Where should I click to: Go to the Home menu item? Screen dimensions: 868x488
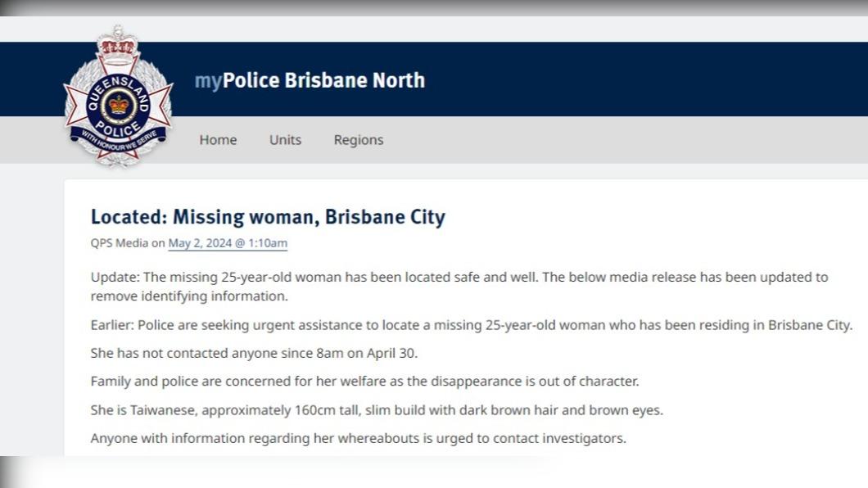[218, 140]
